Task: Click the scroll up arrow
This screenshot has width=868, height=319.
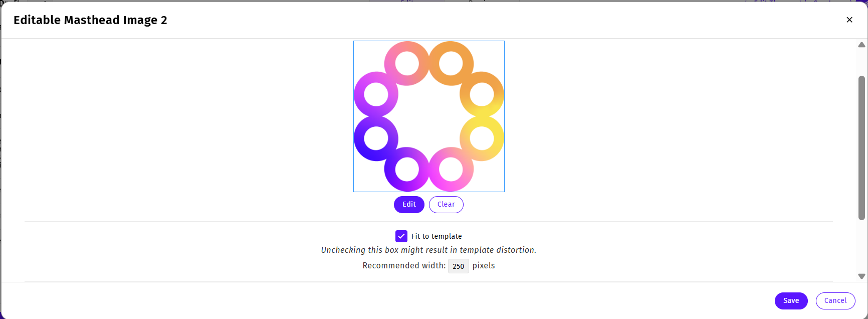Action: click(x=861, y=45)
